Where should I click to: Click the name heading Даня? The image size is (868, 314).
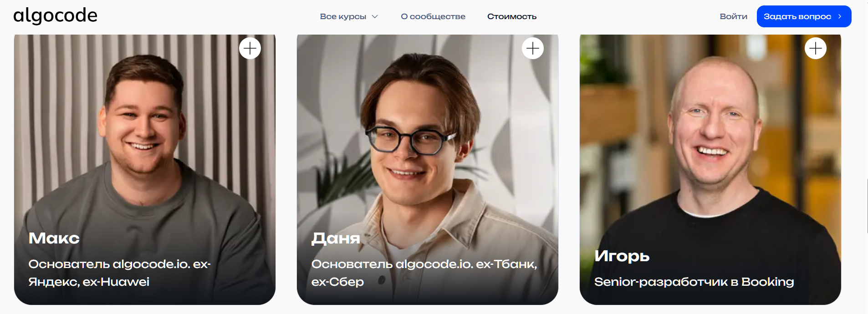[336, 238]
